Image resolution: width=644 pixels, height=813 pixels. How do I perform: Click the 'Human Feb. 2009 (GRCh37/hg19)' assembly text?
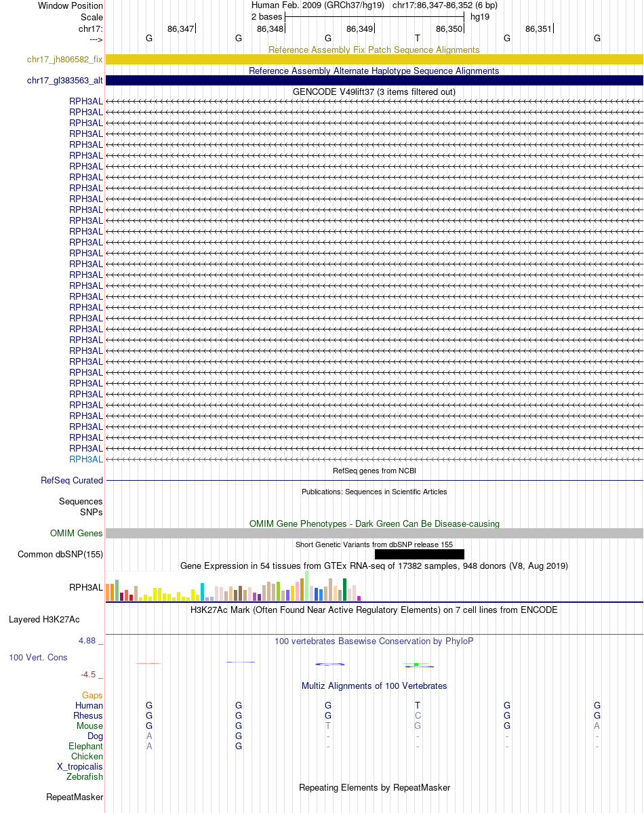pyautogui.click(x=318, y=5)
